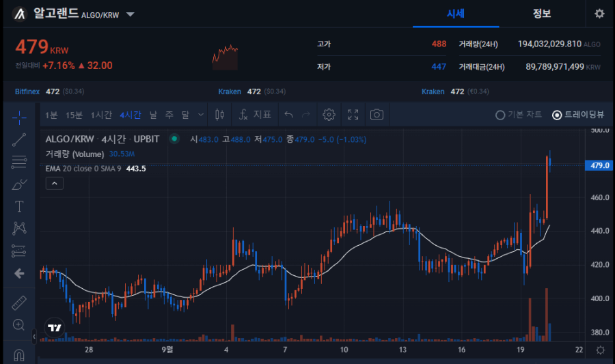Choose the 주 weekly interval
The width and height of the screenshot is (615, 364).
tap(169, 115)
